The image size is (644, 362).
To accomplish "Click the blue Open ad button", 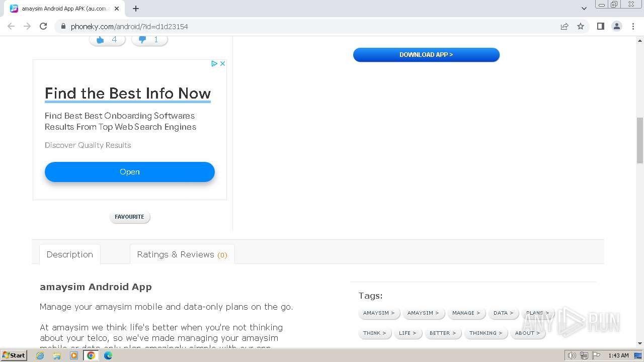I will point(130,172).
